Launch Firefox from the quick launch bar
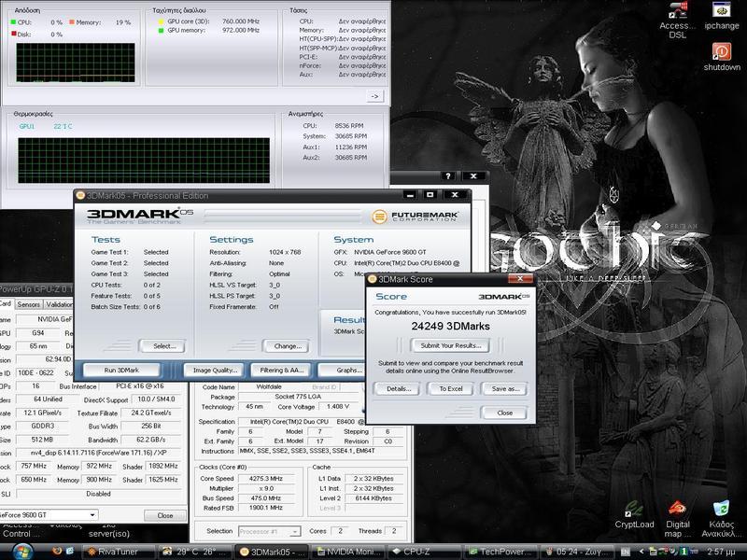Image resolution: width=747 pixels, height=560 pixels. pyautogui.click(x=57, y=551)
